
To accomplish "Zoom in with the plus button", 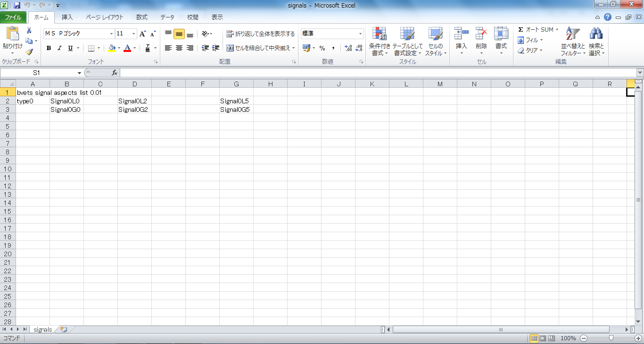I will (638, 338).
